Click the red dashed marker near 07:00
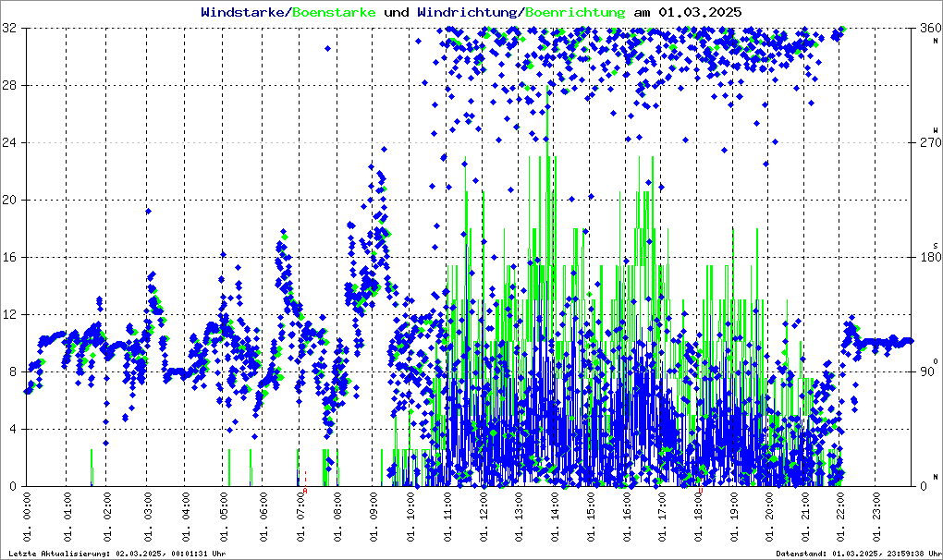Screen dimensions: 943x560 [x=306, y=477]
